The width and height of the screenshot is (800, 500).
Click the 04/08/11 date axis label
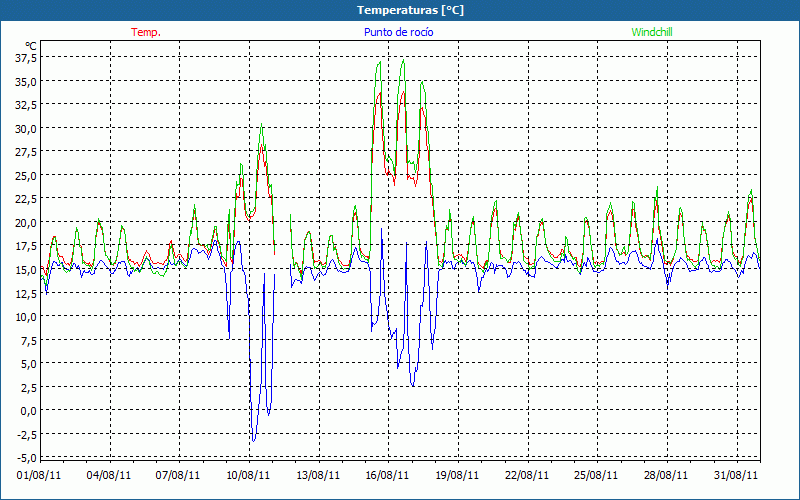pyautogui.click(x=109, y=475)
